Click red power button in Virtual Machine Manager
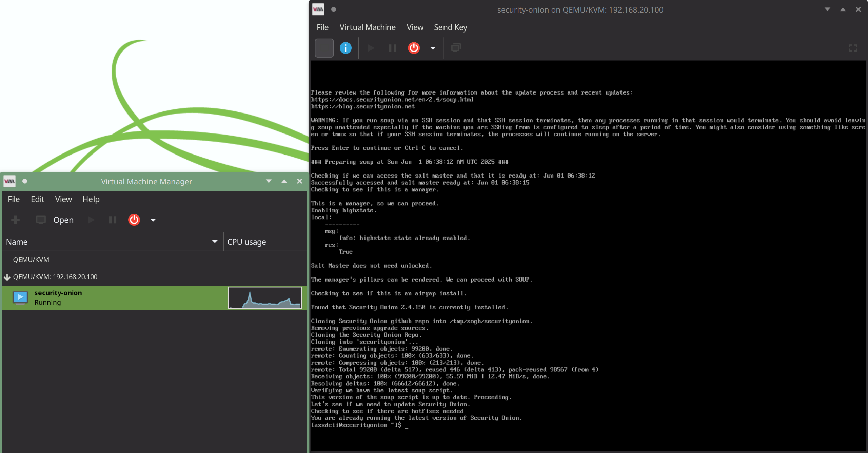The width and height of the screenshot is (868, 453). [x=134, y=220]
